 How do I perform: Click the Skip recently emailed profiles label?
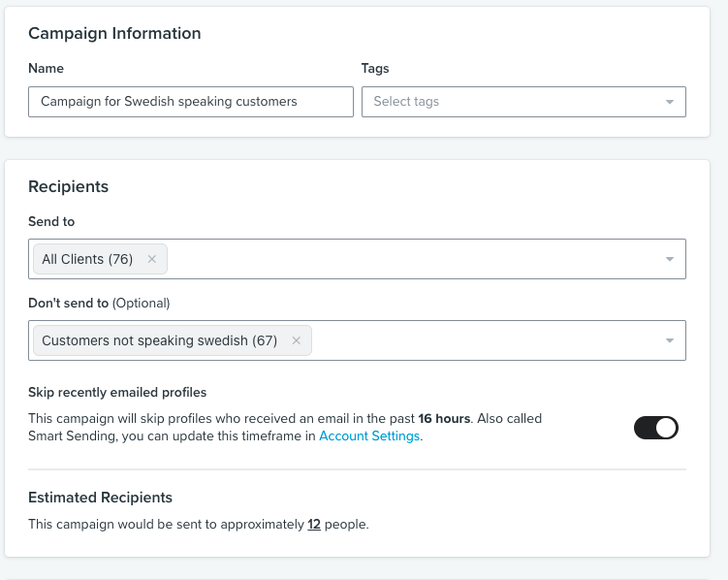tap(117, 393)
